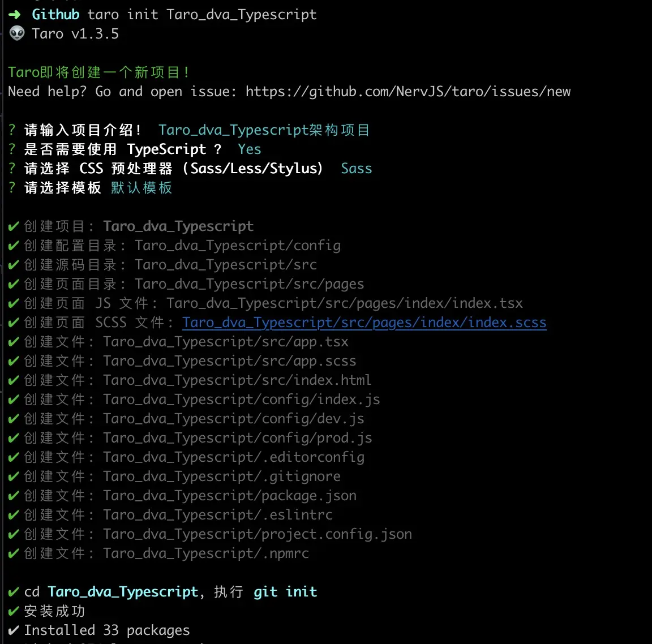Click the cyan 'git init' text

pos(285,592)
